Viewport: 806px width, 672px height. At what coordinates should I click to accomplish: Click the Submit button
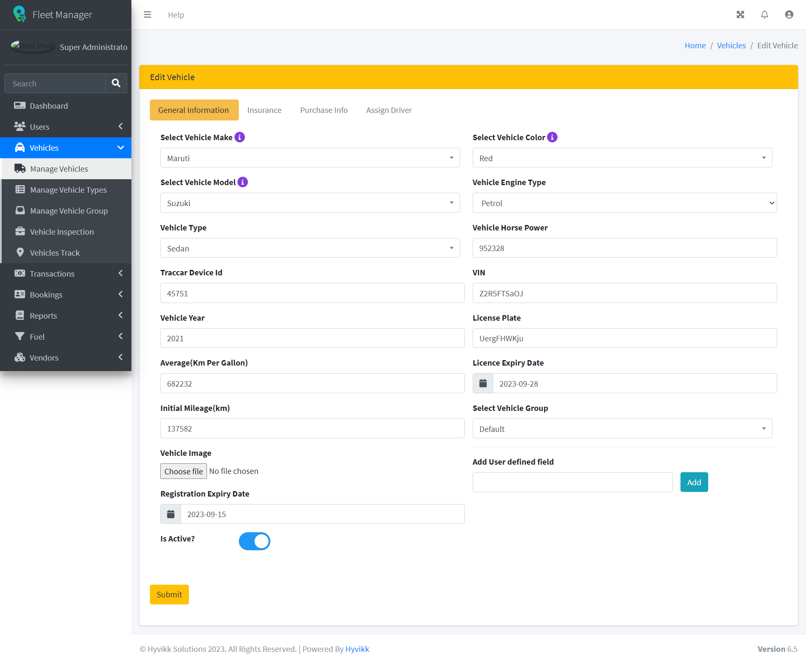coord(169,594)
